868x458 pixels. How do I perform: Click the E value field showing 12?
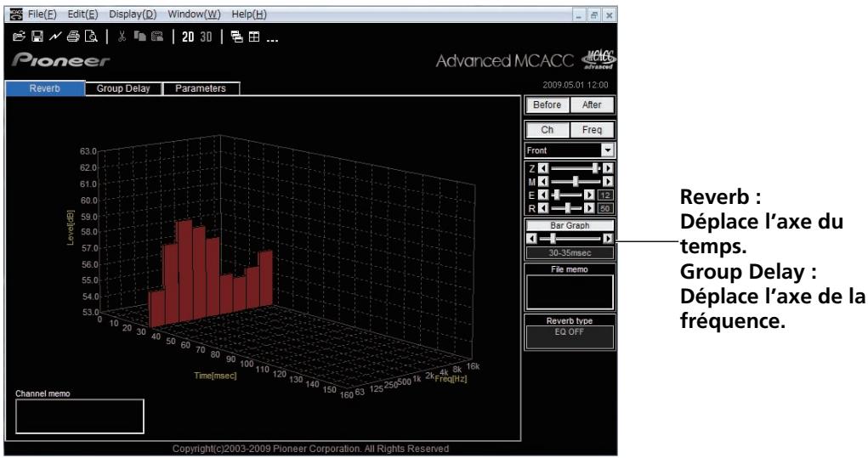[x=605, y=195]
